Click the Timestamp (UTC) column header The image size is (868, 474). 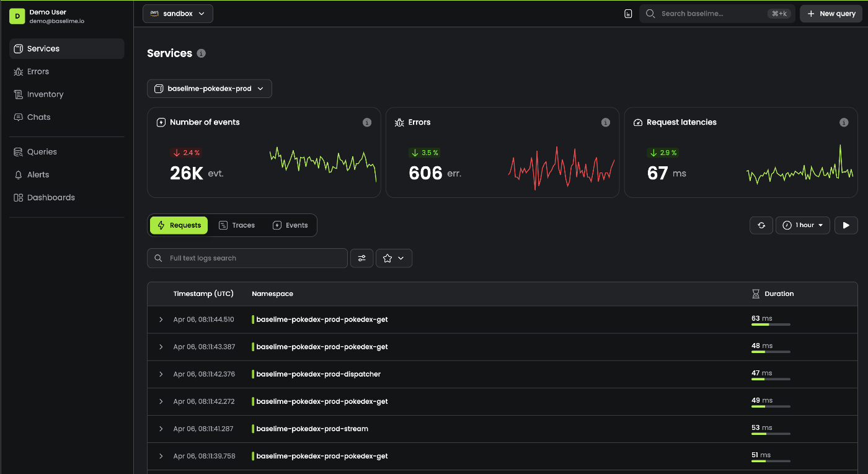coord(203,294)
